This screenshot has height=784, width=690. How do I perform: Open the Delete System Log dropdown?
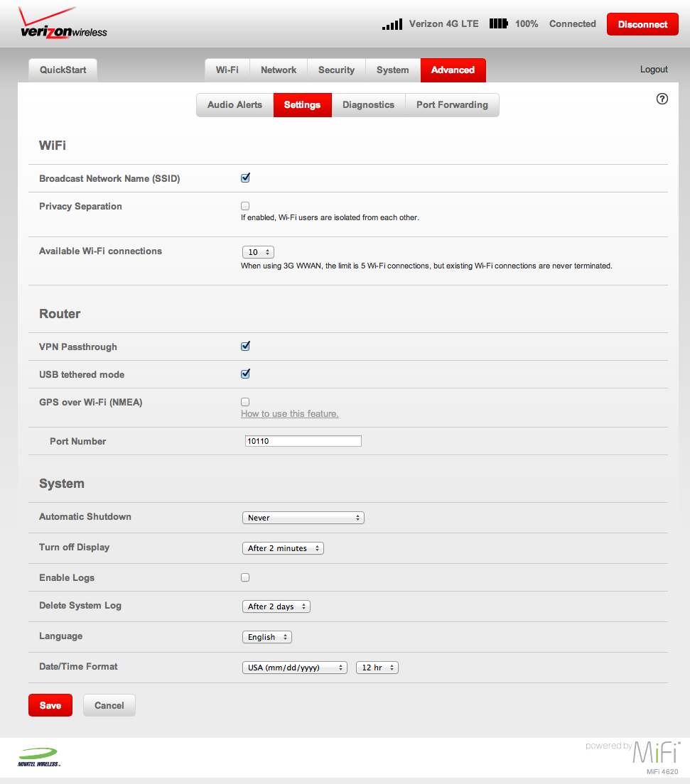276,606
